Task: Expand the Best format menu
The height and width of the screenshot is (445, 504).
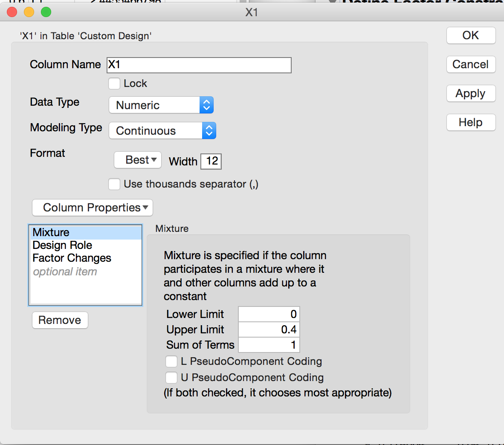Action: click(x=138, y=160)
